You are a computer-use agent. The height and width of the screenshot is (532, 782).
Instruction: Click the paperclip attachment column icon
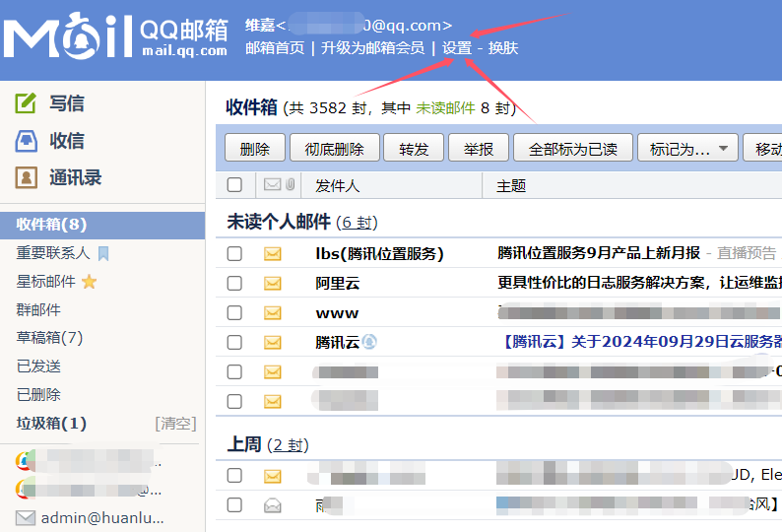pyautogui.click(x=291, y=184)
